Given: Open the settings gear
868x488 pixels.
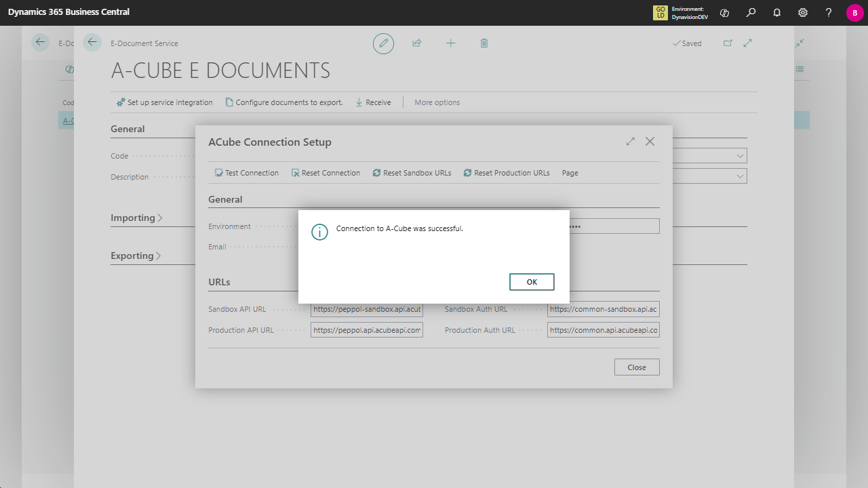Looking at the screenshot, I should (803, 13).
